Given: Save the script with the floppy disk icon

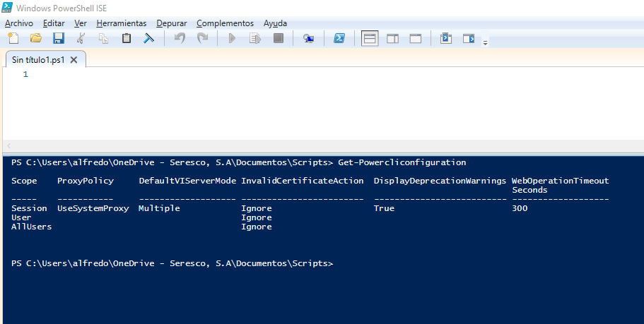Looking at the screenshot, I should click(59, 39).
